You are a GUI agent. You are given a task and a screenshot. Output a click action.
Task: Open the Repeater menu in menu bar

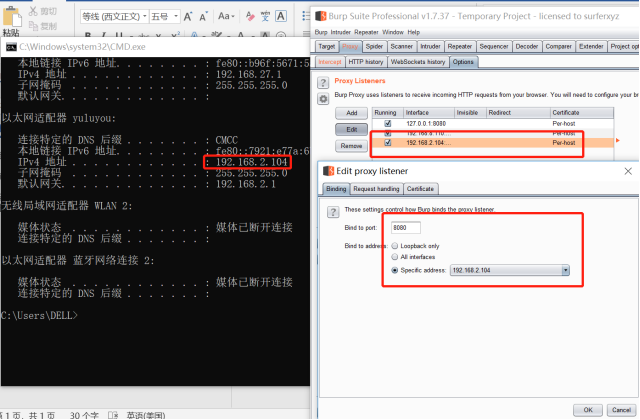coord(366,32)
